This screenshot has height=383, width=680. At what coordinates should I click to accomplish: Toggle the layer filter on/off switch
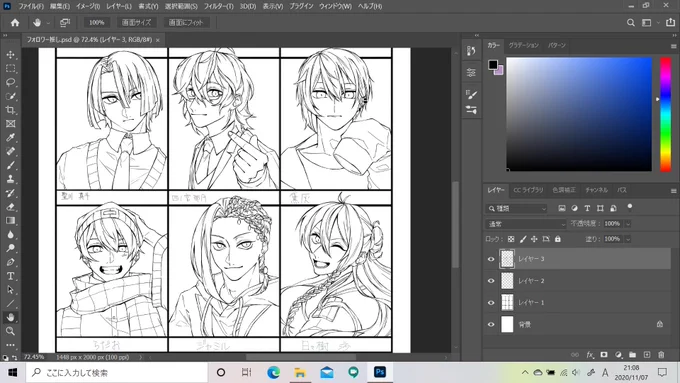point(630,207)
